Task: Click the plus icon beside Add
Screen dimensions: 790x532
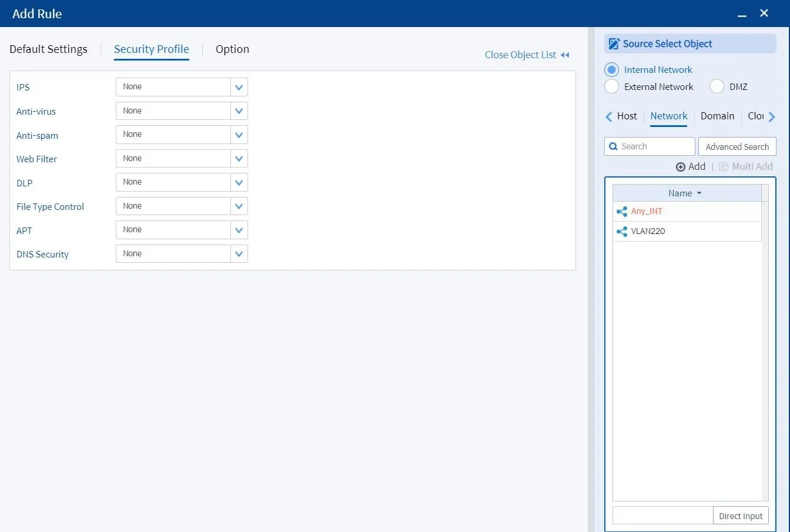Action: 681,167
